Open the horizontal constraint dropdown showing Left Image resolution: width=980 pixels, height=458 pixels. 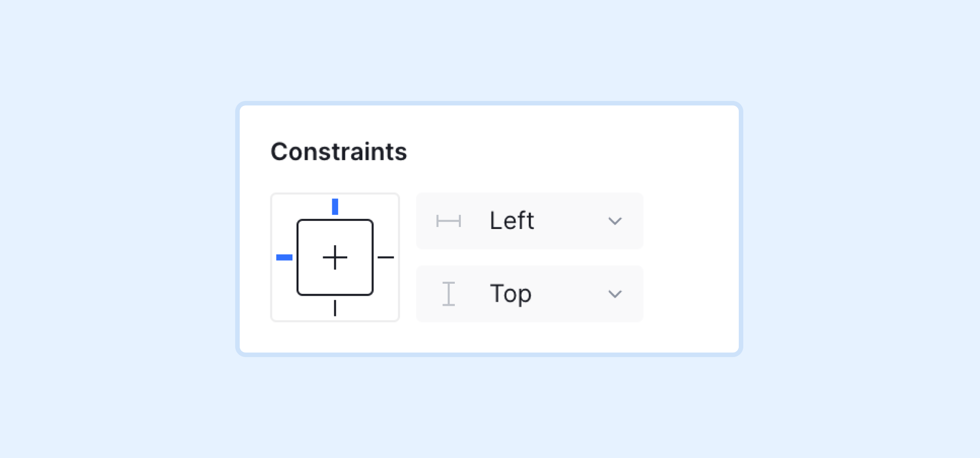[530, 221]
